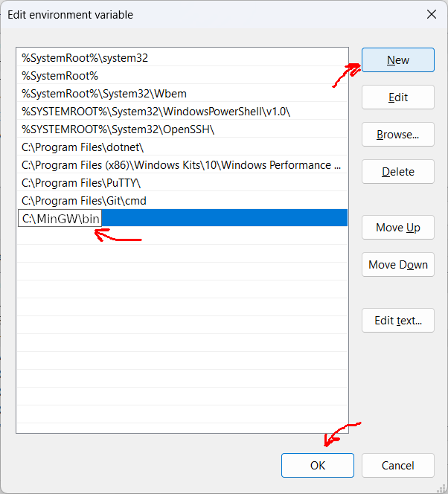Click the New button
The image size is (448, 494).
click(398, 60)
